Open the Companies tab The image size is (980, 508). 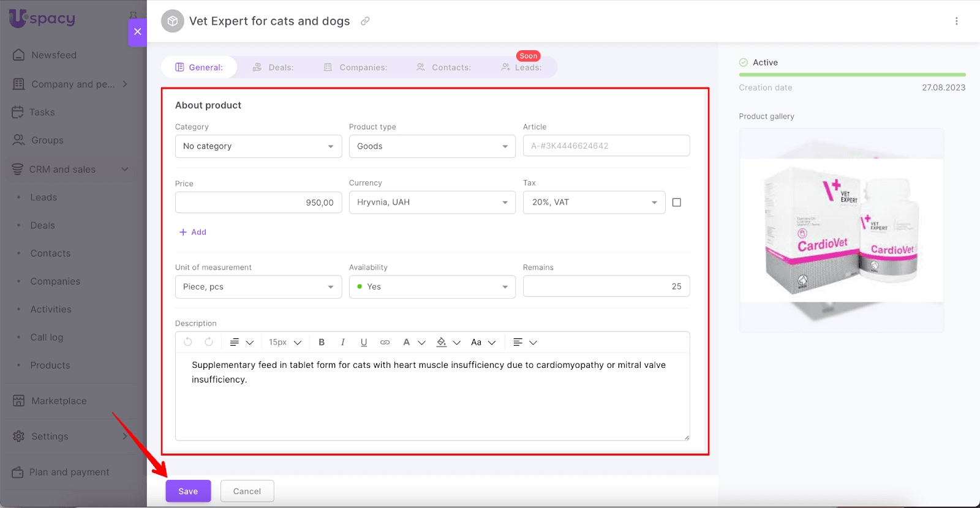[356, 67]
